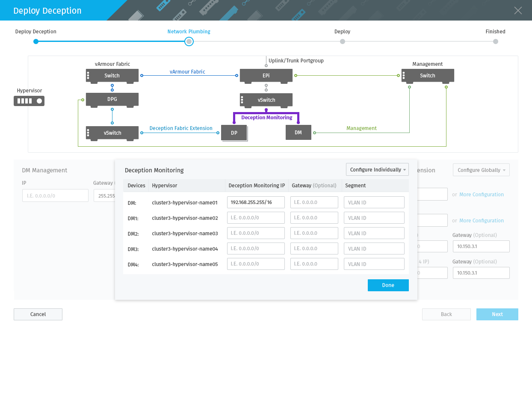Click DM3 Deception Monitoring IP field
Viewport: 532px width, 420px height.
[256, 248]
